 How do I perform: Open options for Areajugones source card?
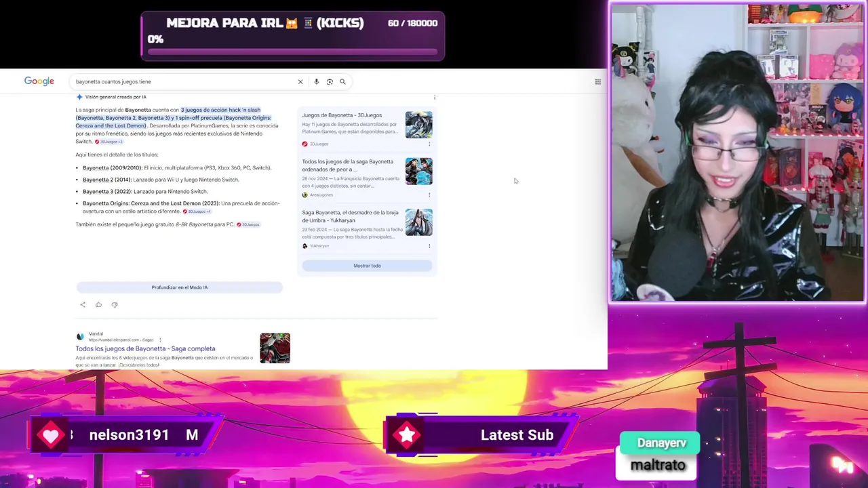(x=429, y=195)
